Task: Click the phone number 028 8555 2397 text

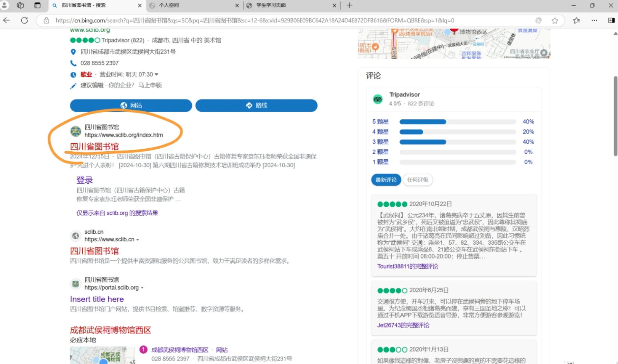Action: coord(100,63)
